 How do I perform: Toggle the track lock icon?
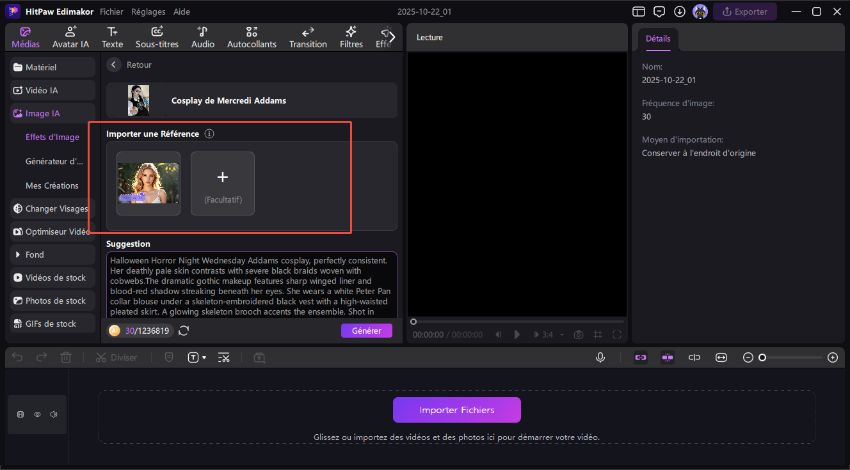(x=21, y=413)
